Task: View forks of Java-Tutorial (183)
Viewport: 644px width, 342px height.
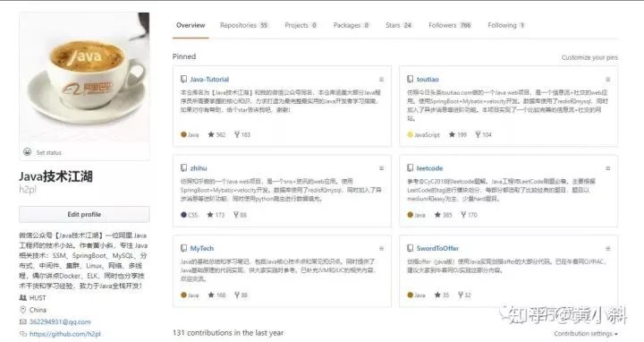Action: pos(242,134)
